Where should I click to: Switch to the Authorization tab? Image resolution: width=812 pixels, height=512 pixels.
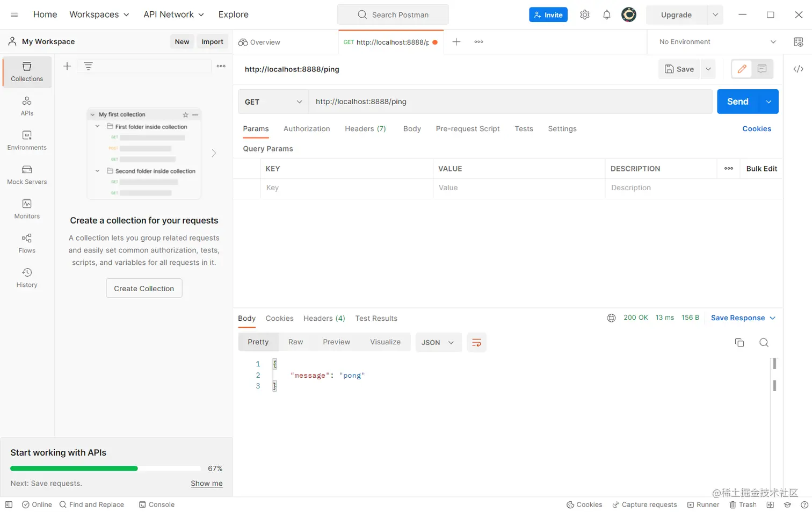coord(307,129)
